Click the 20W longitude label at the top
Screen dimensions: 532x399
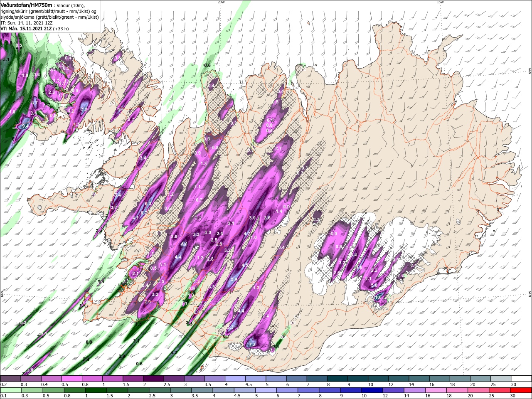pos(221,2)
